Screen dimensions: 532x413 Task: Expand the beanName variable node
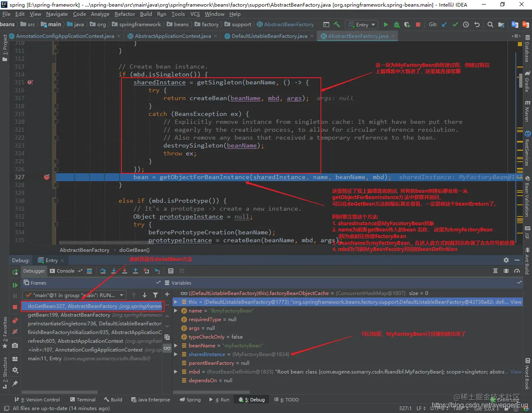(x=176, y=346)
